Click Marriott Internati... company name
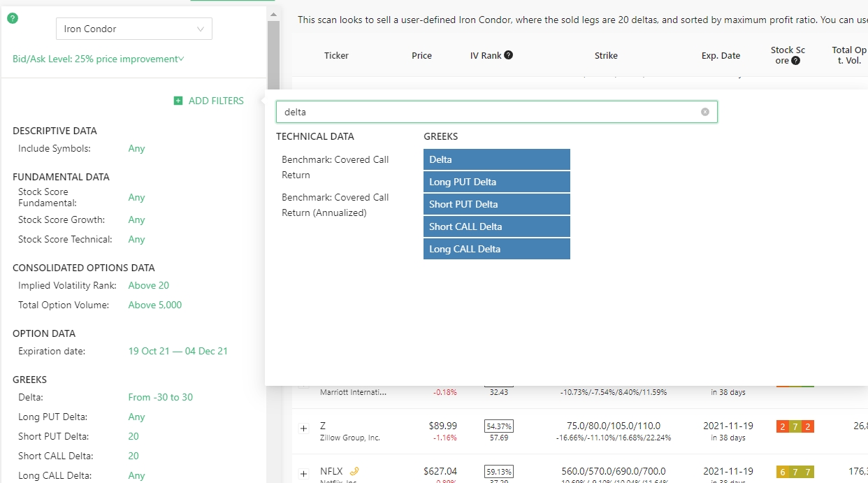 pos(353,392)
